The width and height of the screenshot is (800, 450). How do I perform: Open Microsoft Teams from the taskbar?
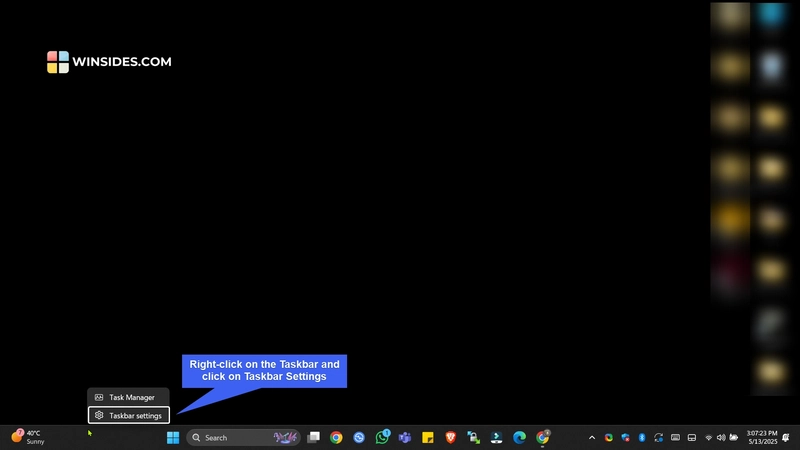click(405, 437)
